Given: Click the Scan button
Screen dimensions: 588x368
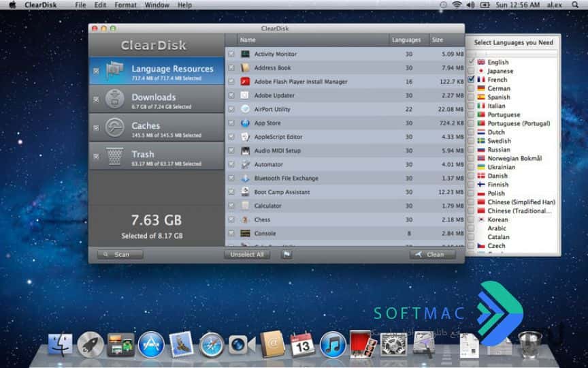Looking at the screenshot, I should click(120, 255).
